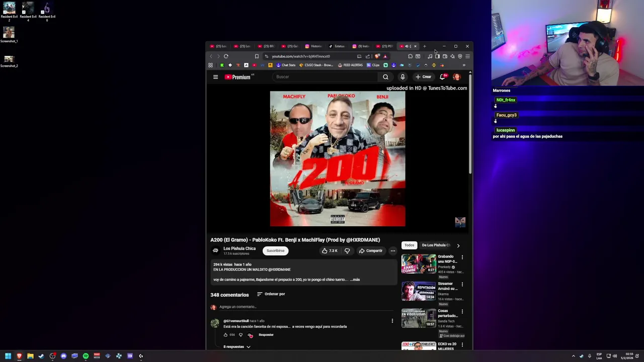644x362 pixels.
Task: Click the Suscribirse button
Action: coord(275,250)
